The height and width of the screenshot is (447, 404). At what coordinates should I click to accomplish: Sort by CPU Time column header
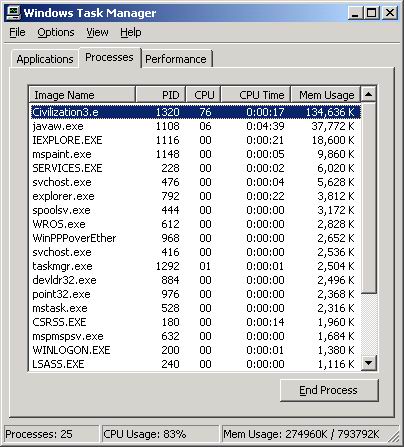[x=255, y=95]
